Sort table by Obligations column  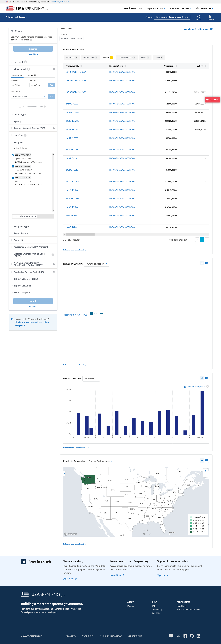coord(176,66)
